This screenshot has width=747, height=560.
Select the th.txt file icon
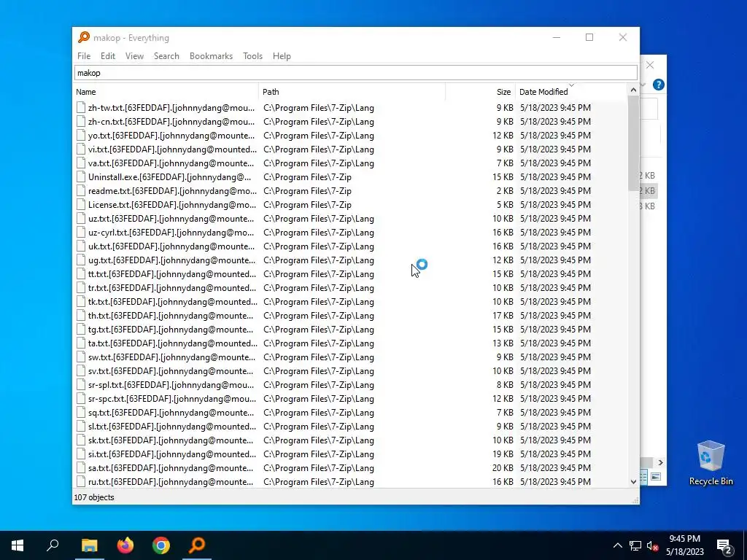point(81,315)
